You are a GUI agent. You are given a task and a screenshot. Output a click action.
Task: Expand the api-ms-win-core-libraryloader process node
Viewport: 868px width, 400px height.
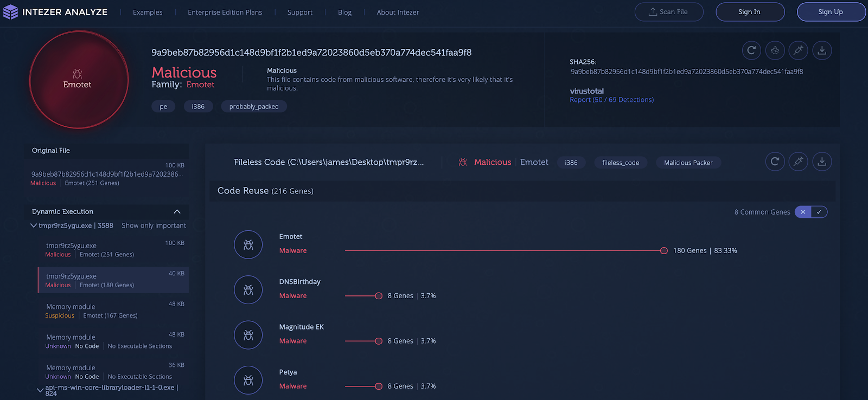point(40,390)
